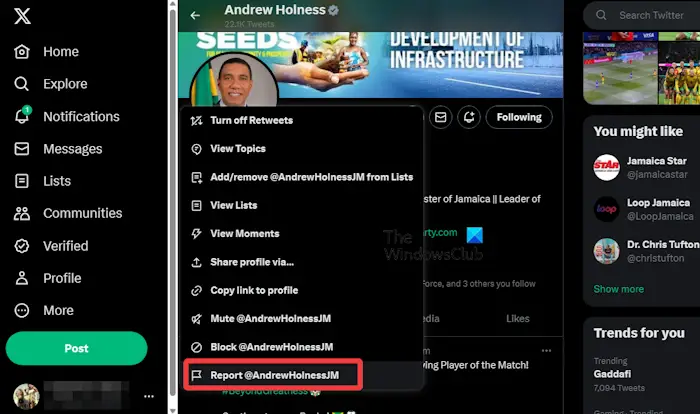Viewport: 700px width, 414px height.
Task: Select Add/remove @AndrewHolnessJM from Lists
Action: click(x=303, y=177)
